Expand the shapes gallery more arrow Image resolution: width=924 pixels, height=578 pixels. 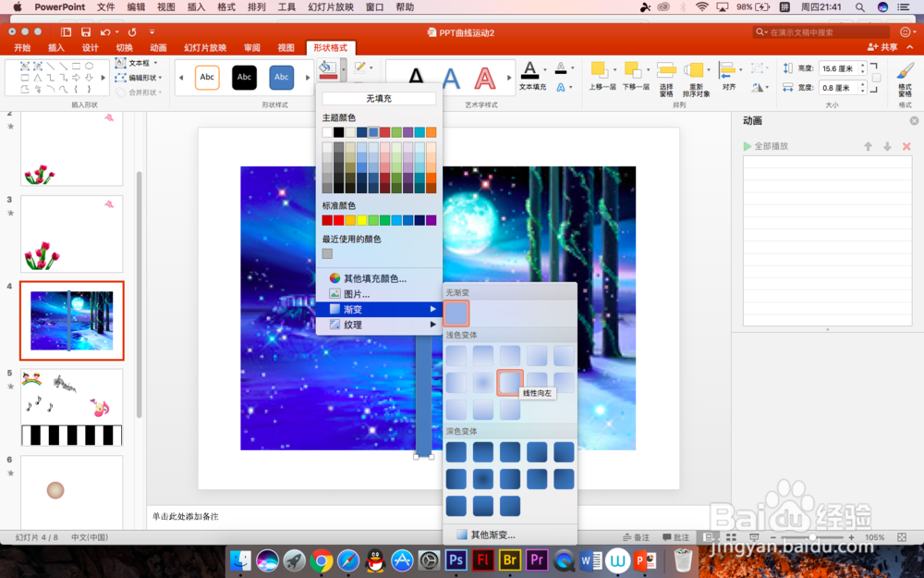pos(103,78)
